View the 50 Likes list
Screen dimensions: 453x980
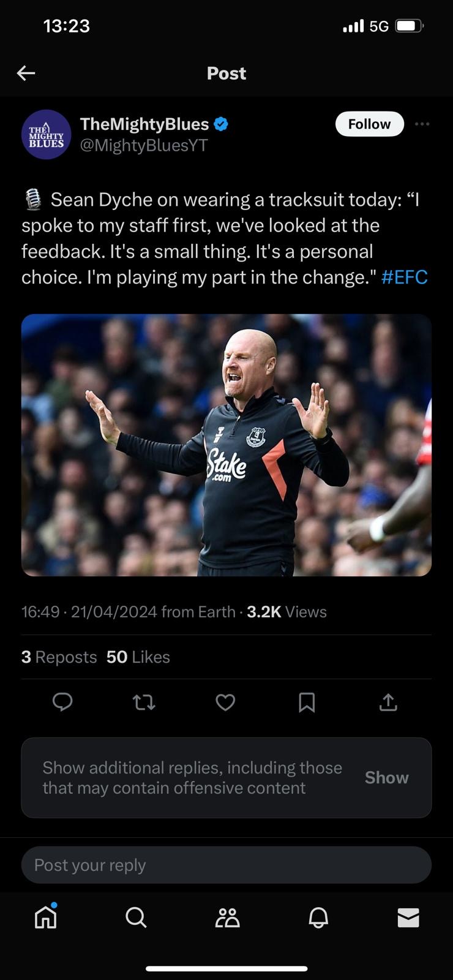click(138, 657)
